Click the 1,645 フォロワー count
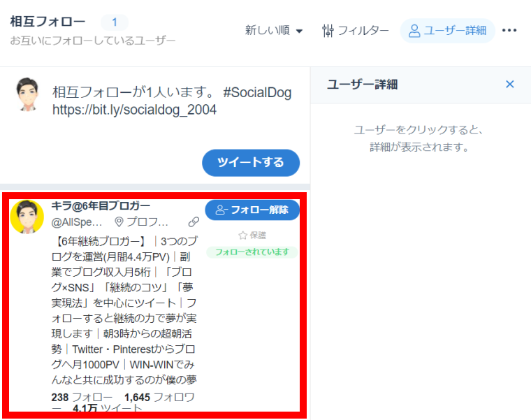531x420 pixels. click(159, 397)
